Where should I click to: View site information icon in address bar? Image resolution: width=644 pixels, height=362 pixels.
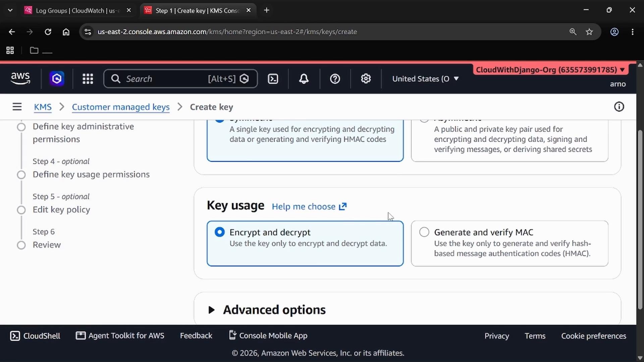pyautogui.click(x=88, y=32)
